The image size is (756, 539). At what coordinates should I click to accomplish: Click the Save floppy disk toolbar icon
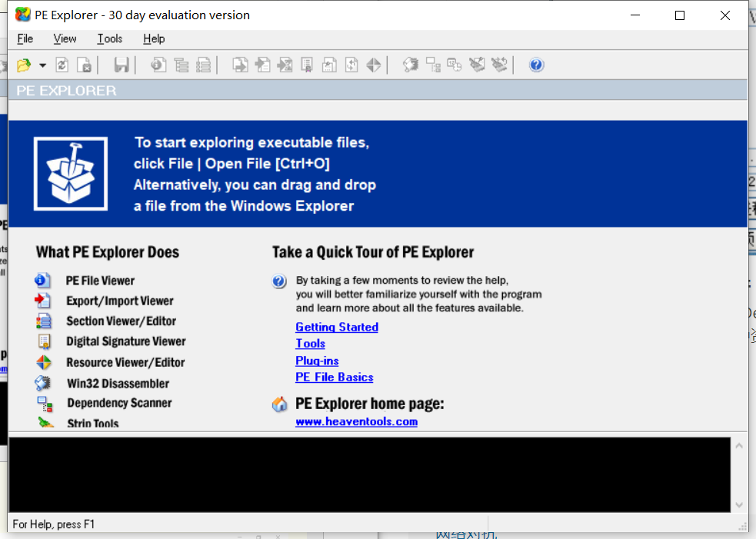point(121,65)
